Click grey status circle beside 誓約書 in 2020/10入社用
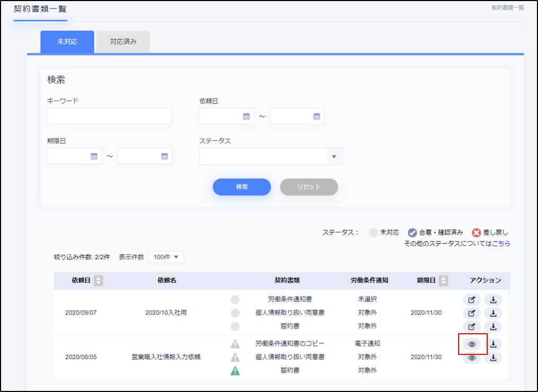Image resolution: width=538 pixels, height=392 pixels. tap(235, 326)
